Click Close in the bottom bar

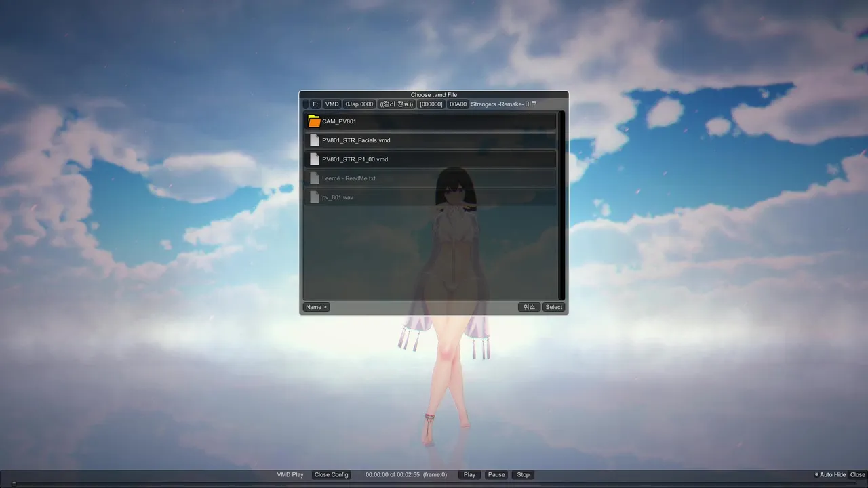pyautogui.click(x=858, y=475)
